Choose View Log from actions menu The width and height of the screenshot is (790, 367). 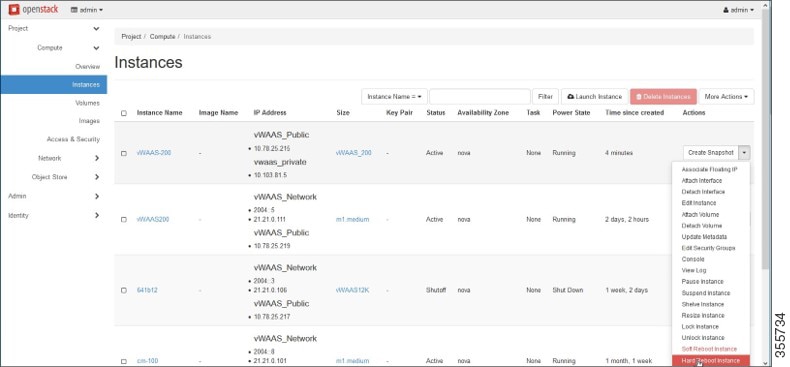[694, 271]
